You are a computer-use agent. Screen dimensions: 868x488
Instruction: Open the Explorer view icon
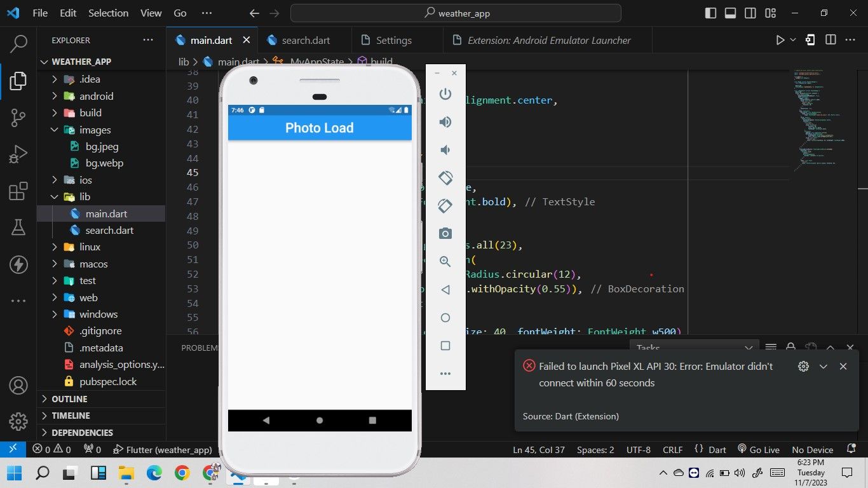(18, 81)
